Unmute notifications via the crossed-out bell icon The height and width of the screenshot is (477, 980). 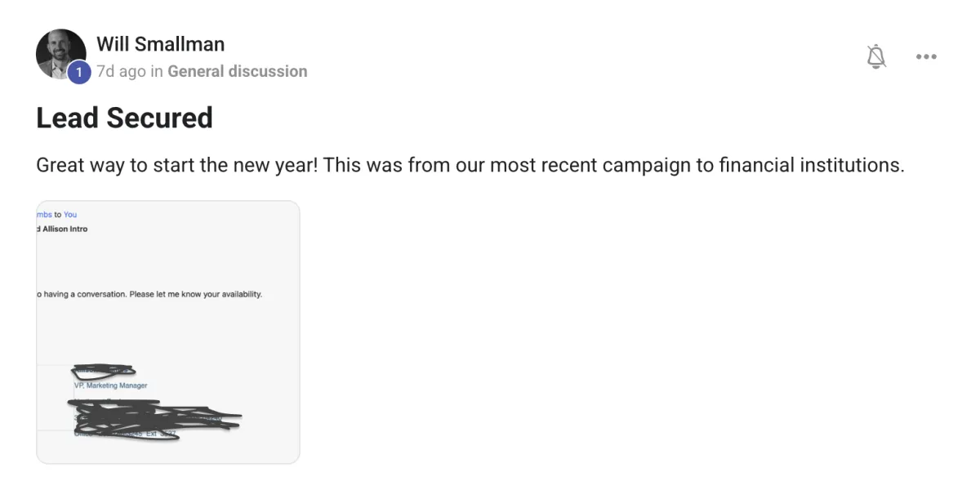876,56
